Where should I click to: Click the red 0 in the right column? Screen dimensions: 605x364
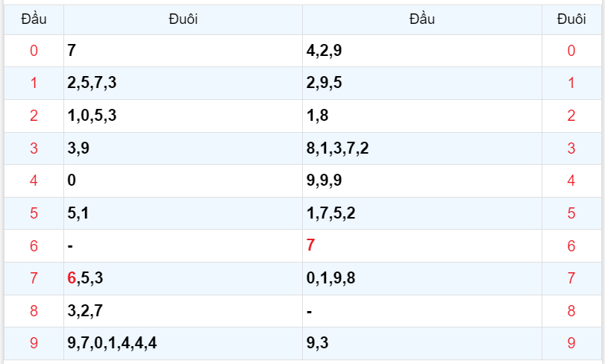571,51
